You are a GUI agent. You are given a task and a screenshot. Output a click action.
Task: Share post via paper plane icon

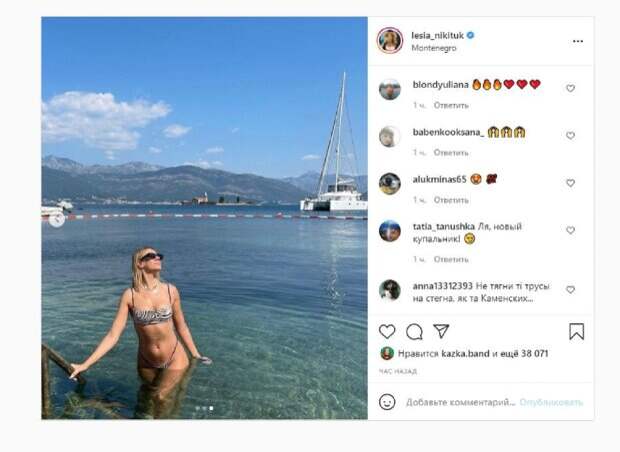pyautogui.click(x=441, y=331)
